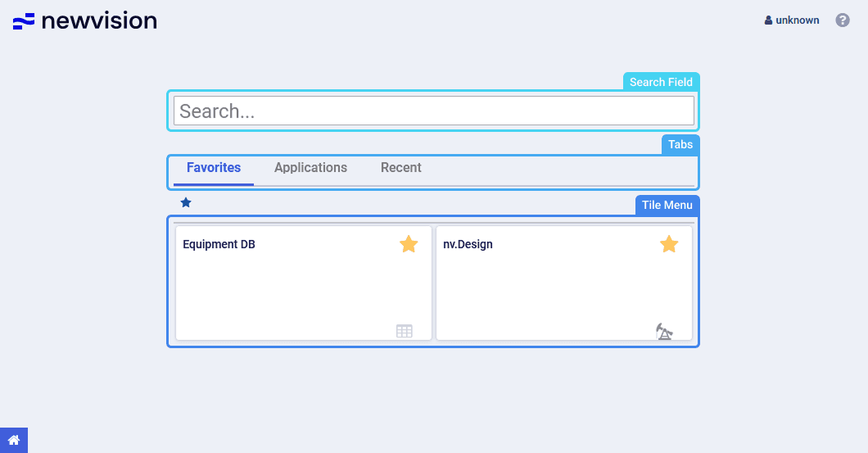The width and height of the screenshot is (868, 453).
Task: Launch the nv.Design tile
Action: point(563,287)
